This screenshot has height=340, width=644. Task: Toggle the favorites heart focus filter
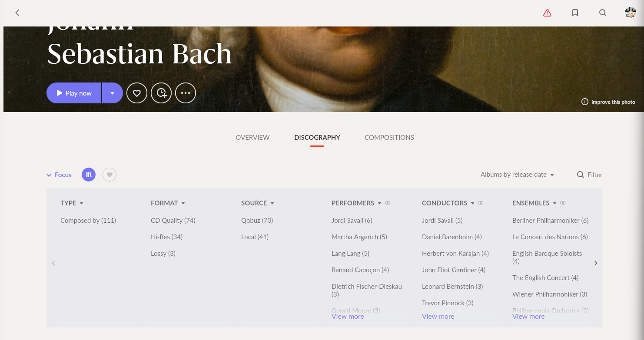[110, 175]
